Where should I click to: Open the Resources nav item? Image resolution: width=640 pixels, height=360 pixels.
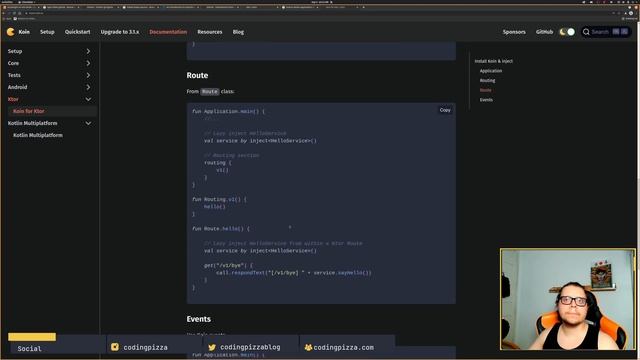210,32
